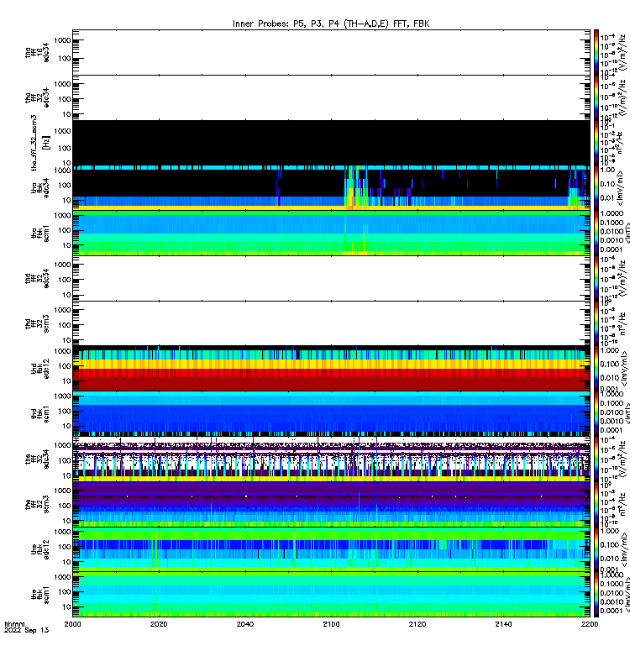Click the blue thd fbk scm1 spectrogram panel
The image size is (630, 672).
click(x=331, y=414)
